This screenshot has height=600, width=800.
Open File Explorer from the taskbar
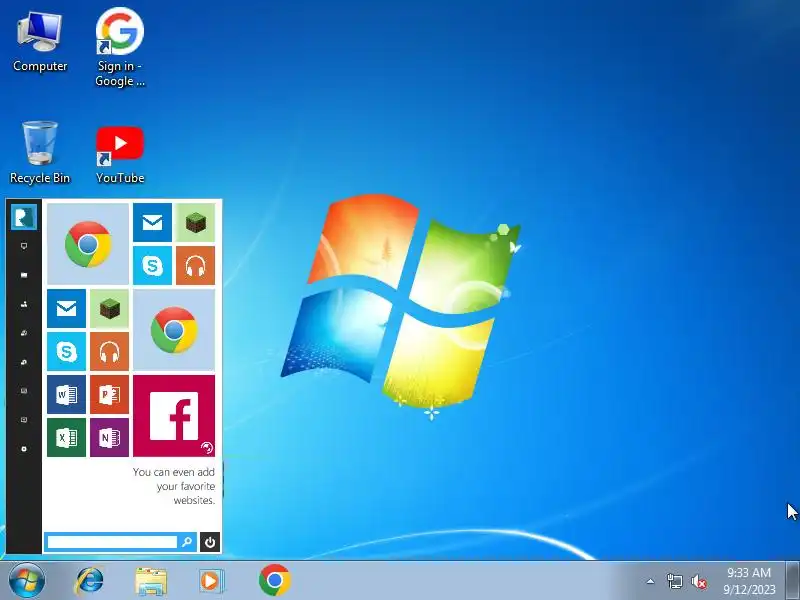click(151, 581)
